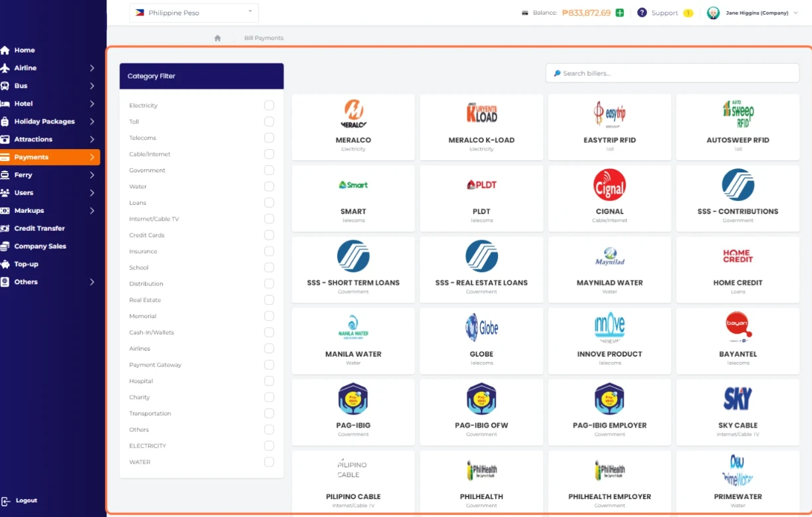Click the Support question mark icon
The height and width of the screenshot is (517, 812).
click(x=642, y=13)
